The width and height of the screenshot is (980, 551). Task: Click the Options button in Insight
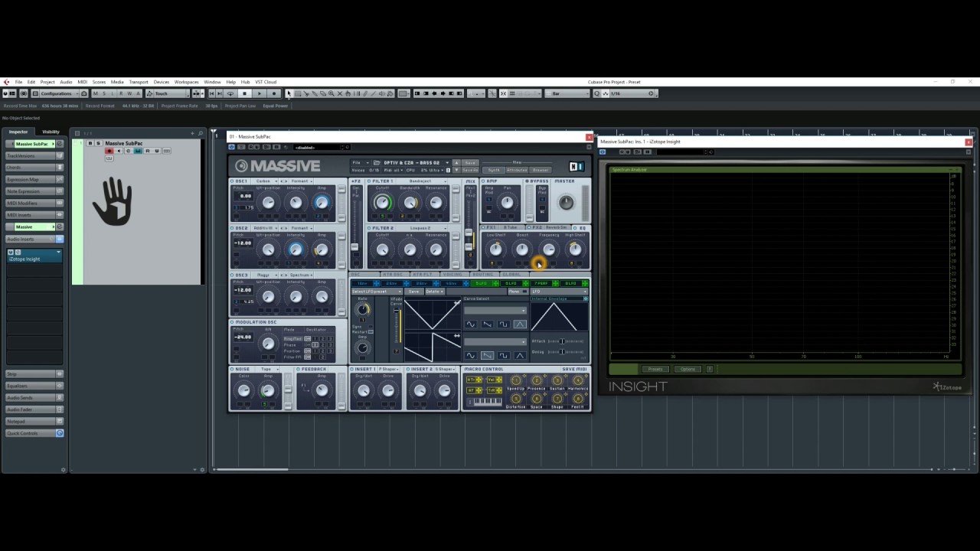[688, 369]
